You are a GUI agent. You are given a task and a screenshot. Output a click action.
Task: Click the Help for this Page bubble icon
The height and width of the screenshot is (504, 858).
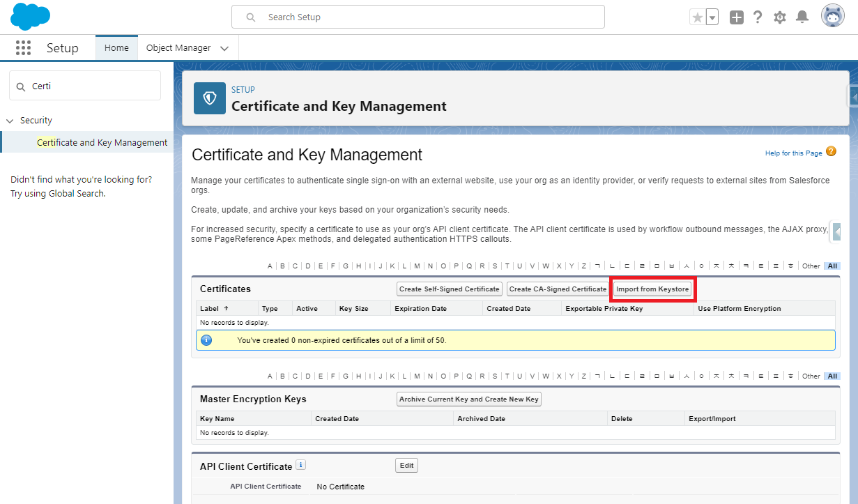(831, 152)
